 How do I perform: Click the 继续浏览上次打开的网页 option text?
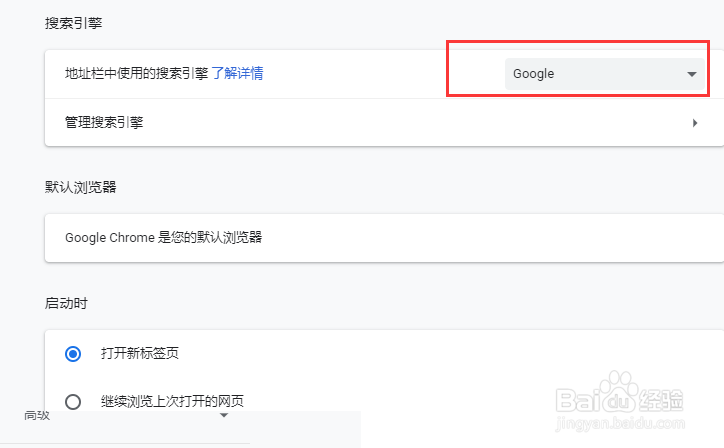[x=172, y=402]
